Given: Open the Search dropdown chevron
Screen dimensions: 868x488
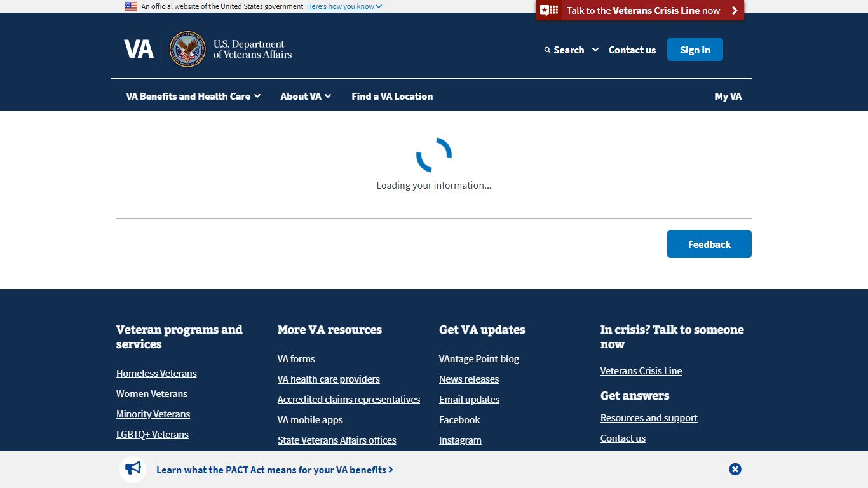Looking at the screenshot, I should click(595, 50).
